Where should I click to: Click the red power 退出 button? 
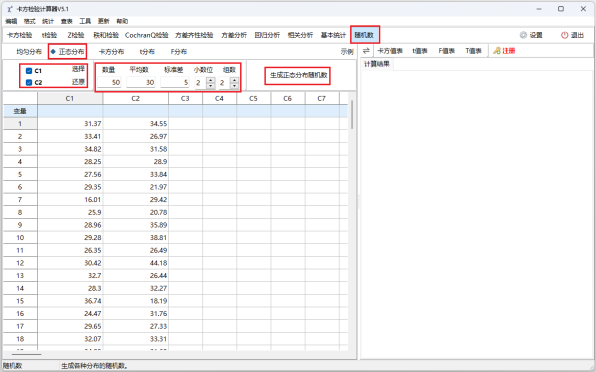point(572,35)
